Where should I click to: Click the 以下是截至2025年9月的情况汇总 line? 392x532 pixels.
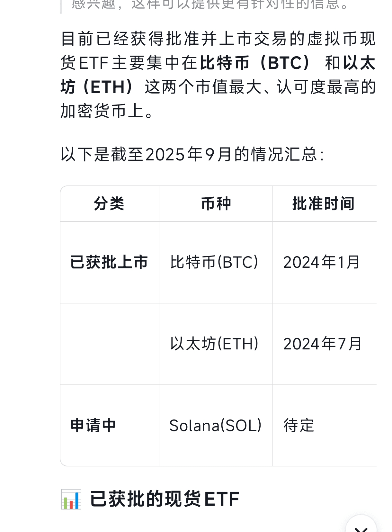pyautogui.click(x=193, y=154)
